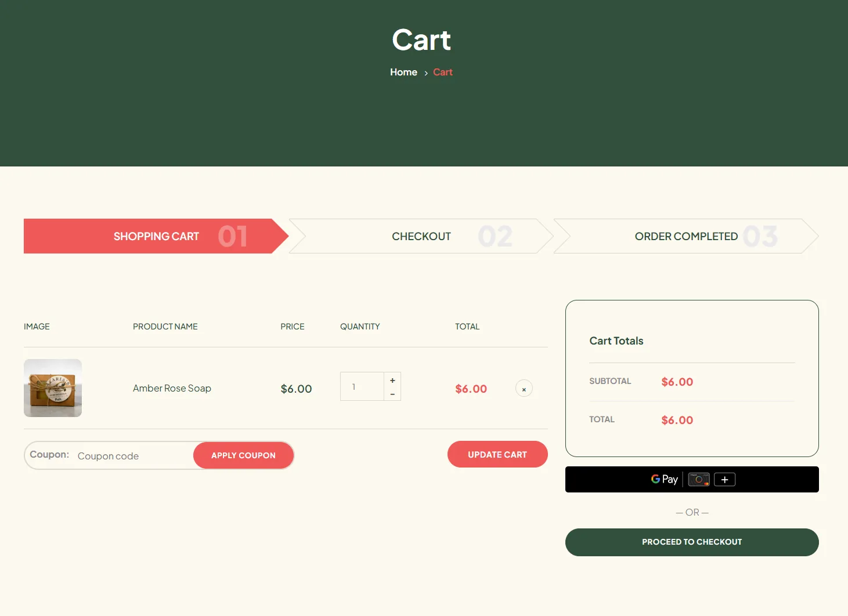Click the PRODUCT NAME column header
Viewport: 848px width, 616px height.
coord(165,327)
